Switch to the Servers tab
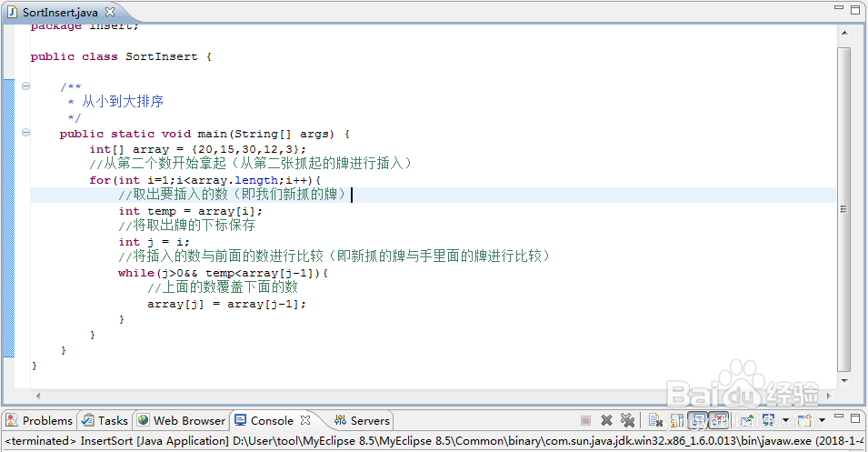 (x=362, y=420)
